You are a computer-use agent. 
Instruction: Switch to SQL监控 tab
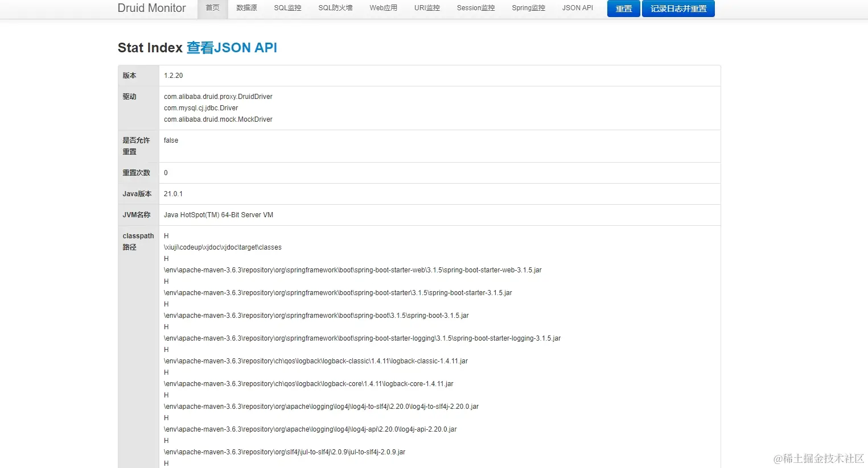(x=287, y=8)
